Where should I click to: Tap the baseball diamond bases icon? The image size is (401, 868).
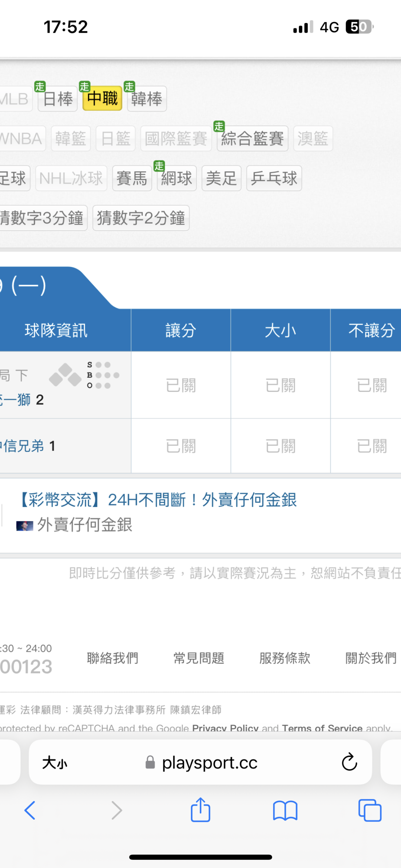point(65,375)
